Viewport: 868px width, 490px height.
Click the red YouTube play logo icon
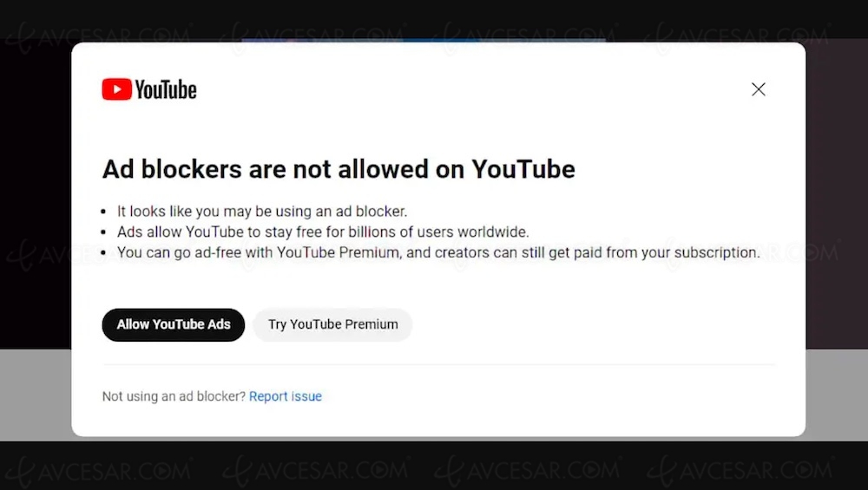pos(116,89)
